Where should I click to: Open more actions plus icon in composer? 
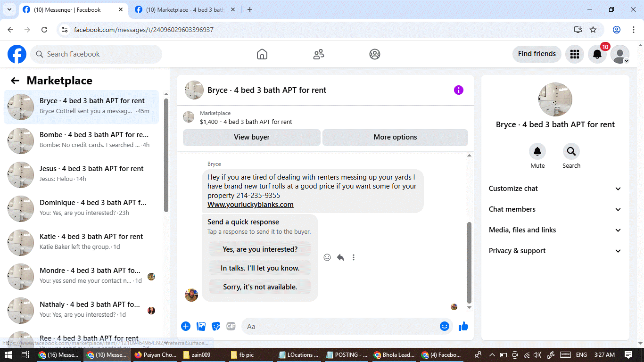[x=186, y=326]
